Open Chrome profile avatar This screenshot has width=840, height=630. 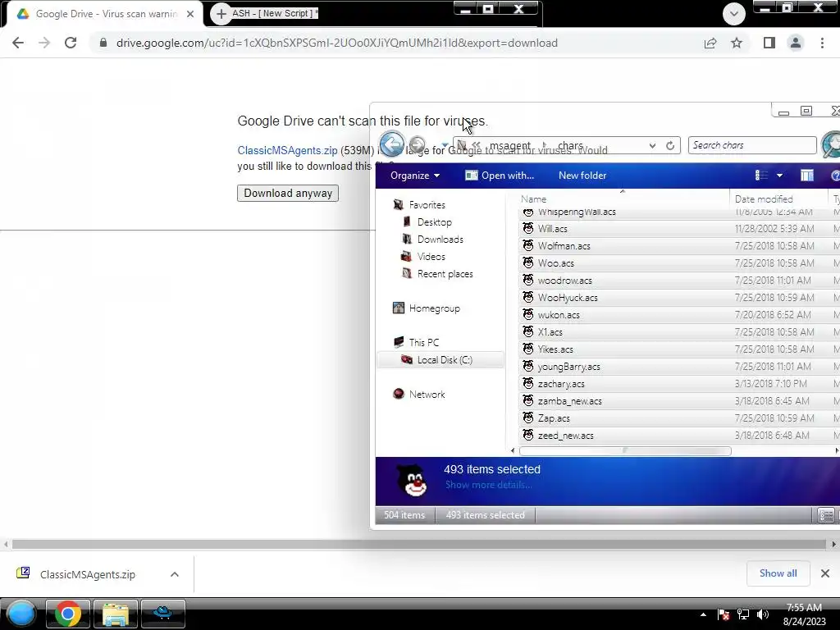tap(796, 43)
